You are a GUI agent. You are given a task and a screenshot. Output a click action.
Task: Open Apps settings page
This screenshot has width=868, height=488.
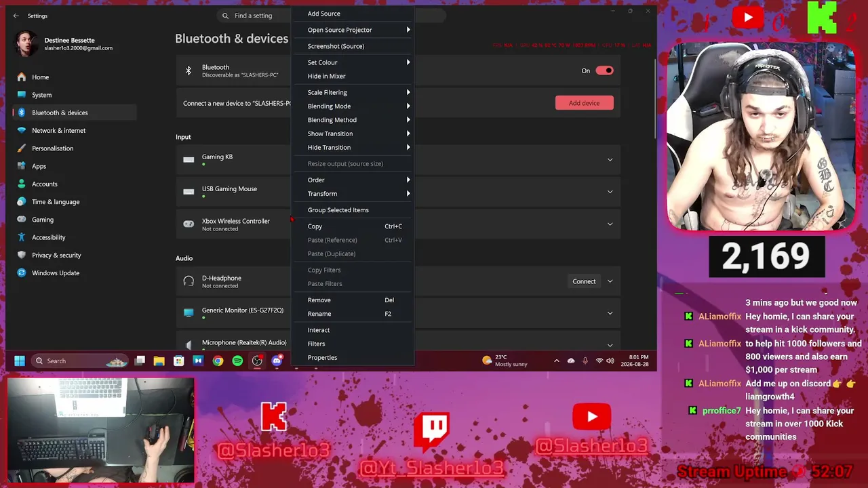(x=75, y=166)
